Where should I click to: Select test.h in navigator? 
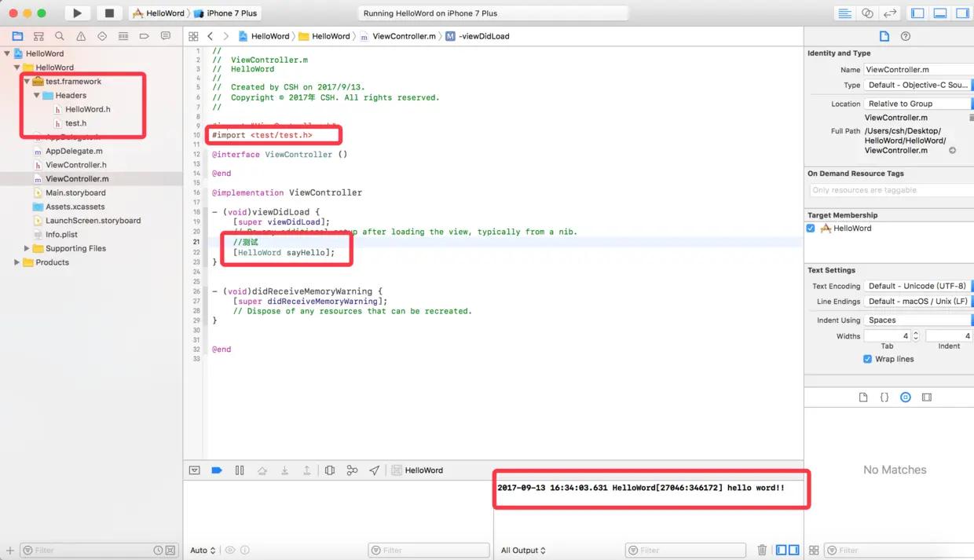point(75,123)
